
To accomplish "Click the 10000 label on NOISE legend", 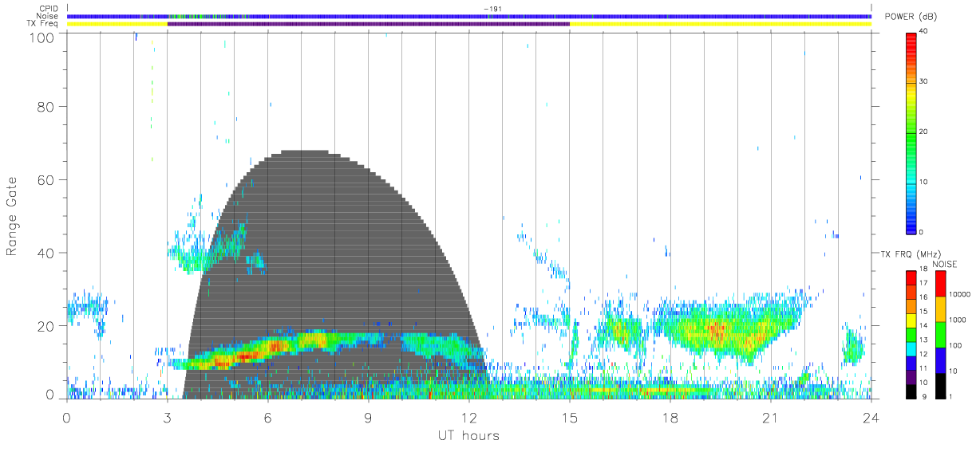I will coord(960,294).
